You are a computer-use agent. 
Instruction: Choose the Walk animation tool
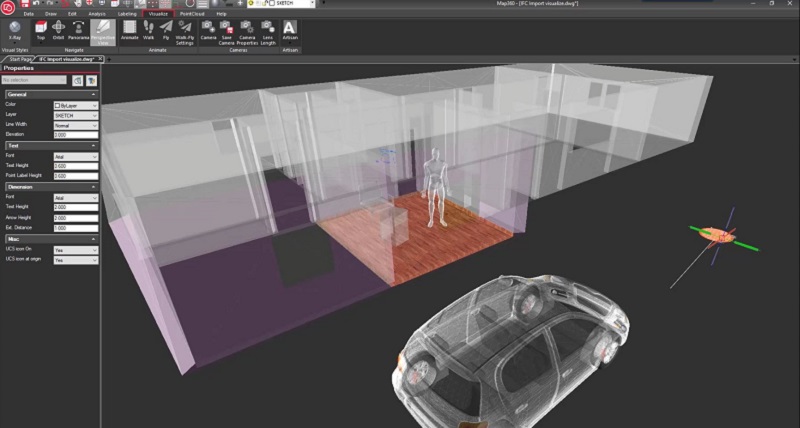[x=149, y=32]
